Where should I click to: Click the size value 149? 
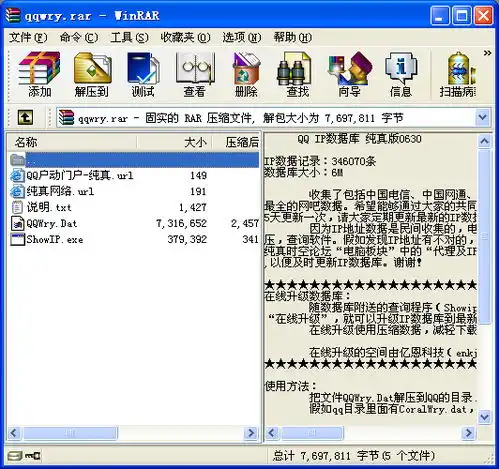pos(199,175)
